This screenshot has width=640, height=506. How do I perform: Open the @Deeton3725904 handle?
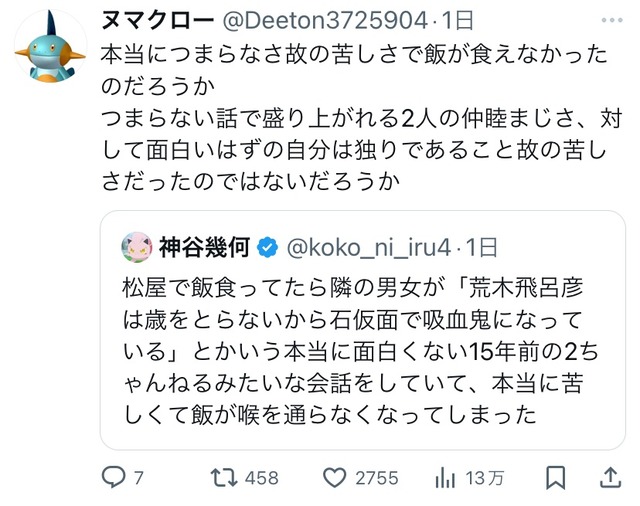coord(325,20)
